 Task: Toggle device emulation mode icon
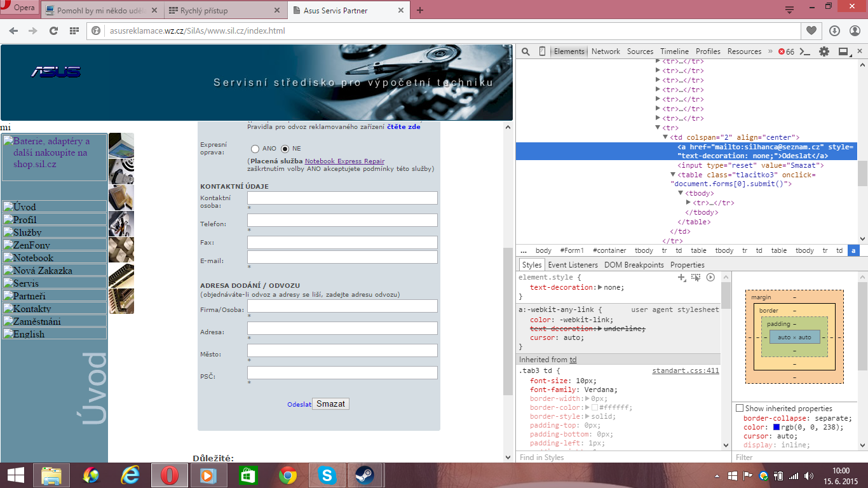coord(542,51)
